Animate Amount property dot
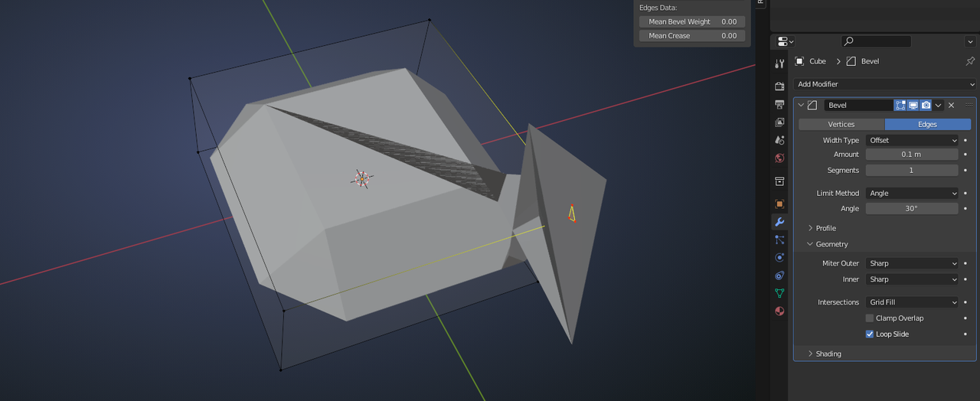Screen dimensions: 980x401 [965, 154]
